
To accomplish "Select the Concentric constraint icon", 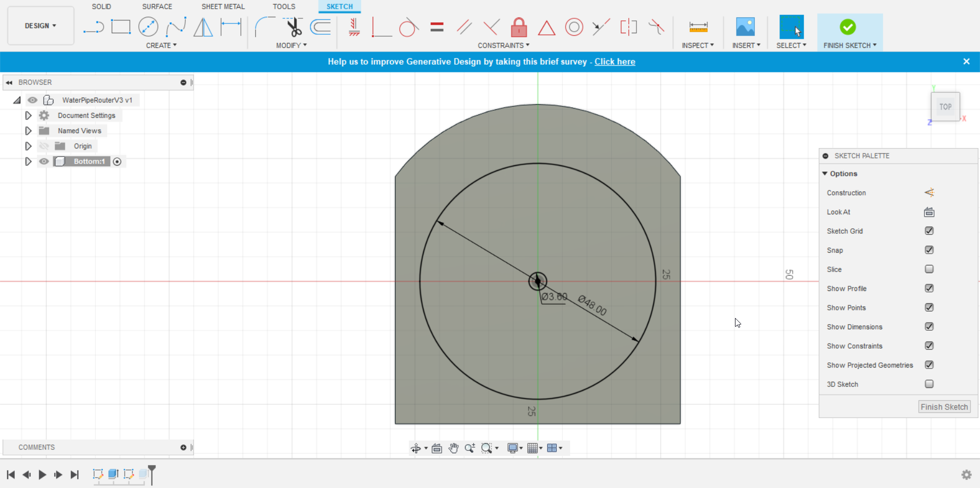I will (574, 27).
